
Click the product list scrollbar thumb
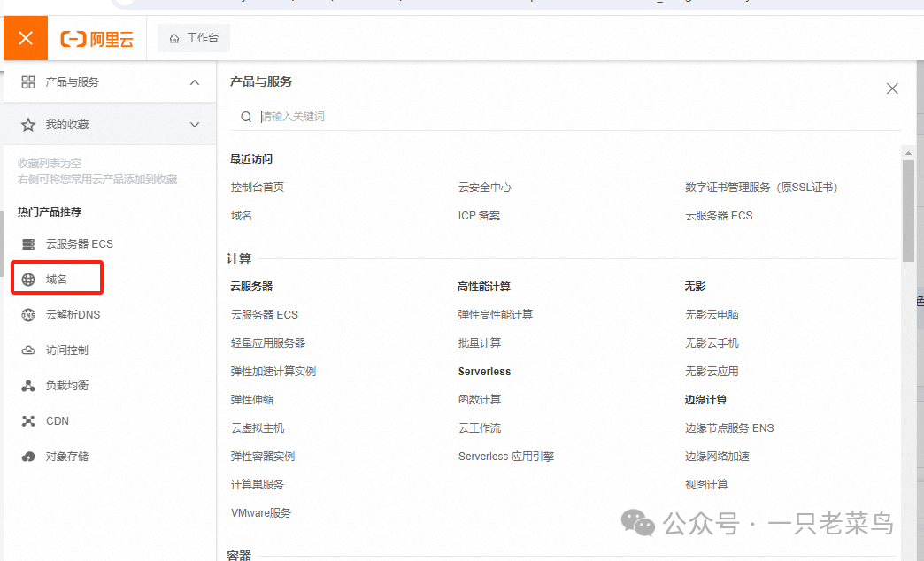tap(908, 211)
